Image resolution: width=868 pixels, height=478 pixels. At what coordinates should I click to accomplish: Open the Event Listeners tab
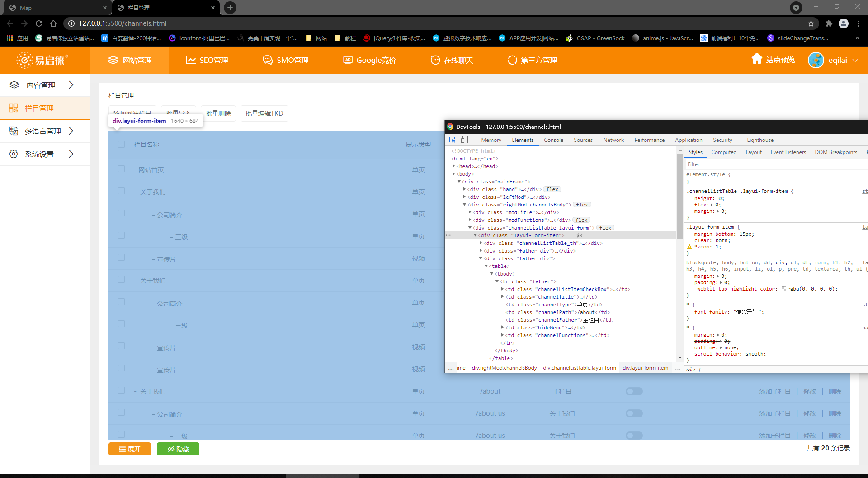coord(788,152)
